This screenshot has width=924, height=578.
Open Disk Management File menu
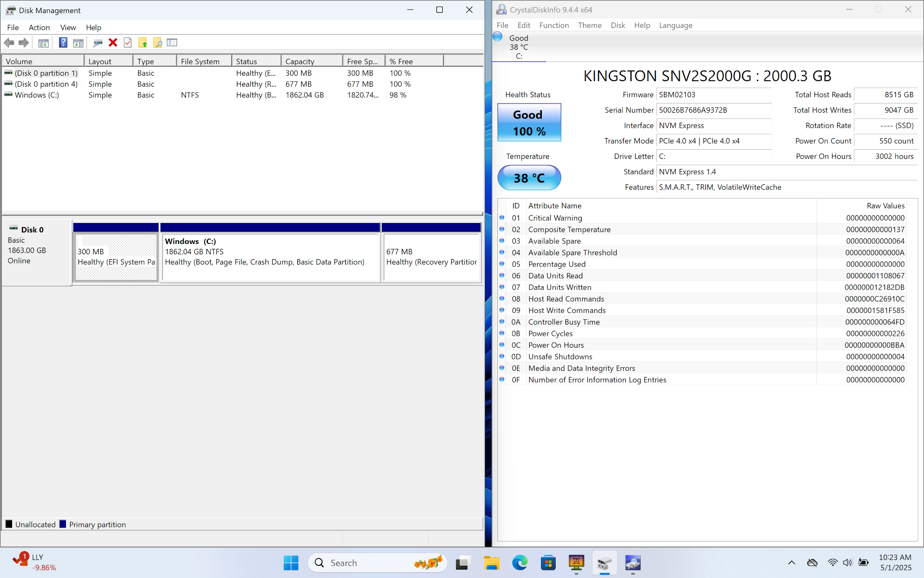(x=13, y=27)
